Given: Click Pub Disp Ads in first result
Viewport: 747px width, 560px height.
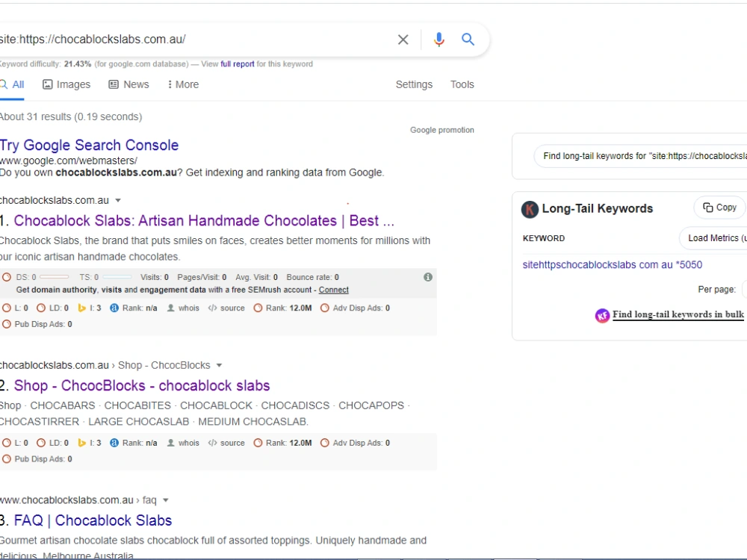Looking at the screenshot, I should click(x=37, y=324).
